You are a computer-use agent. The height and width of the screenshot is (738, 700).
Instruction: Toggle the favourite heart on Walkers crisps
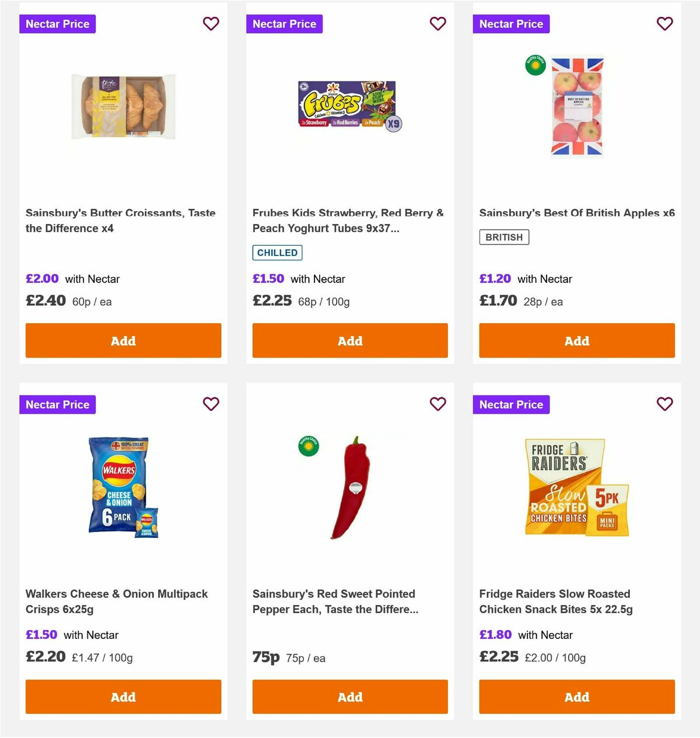tap(211, 404)
